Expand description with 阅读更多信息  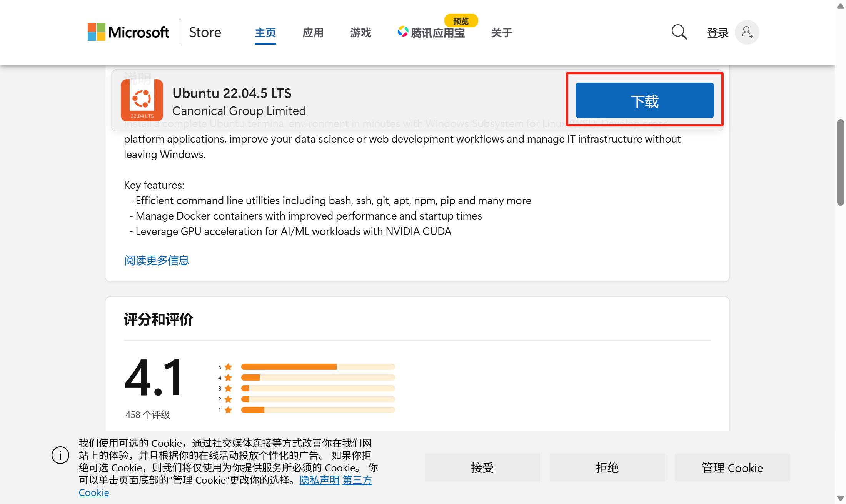[157, 261]
